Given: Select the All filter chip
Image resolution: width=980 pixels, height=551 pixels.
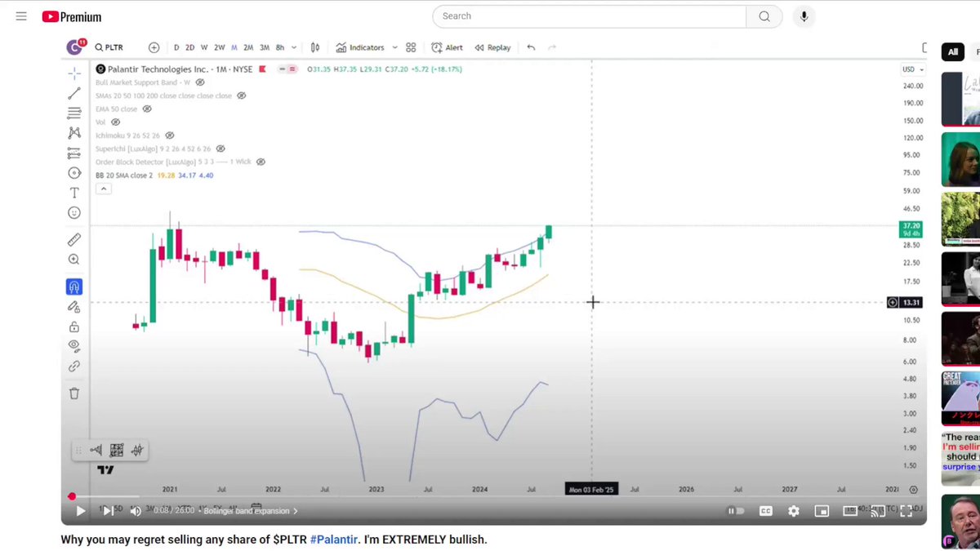Looking at the screenshot, I should click(952, 51).
